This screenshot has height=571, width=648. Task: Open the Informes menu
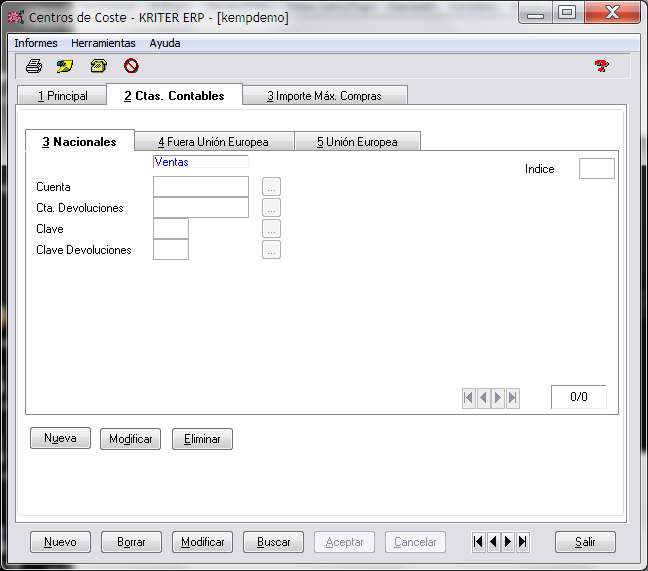(36, 43)
